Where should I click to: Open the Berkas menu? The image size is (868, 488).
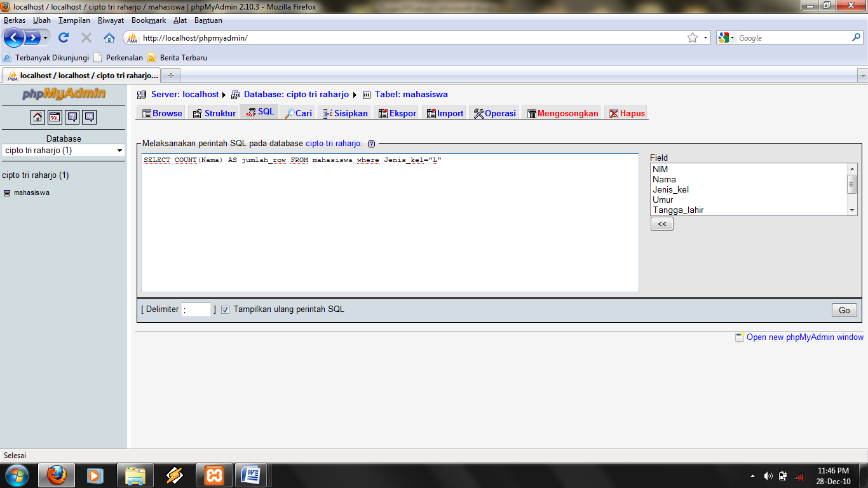pos(15,20)
